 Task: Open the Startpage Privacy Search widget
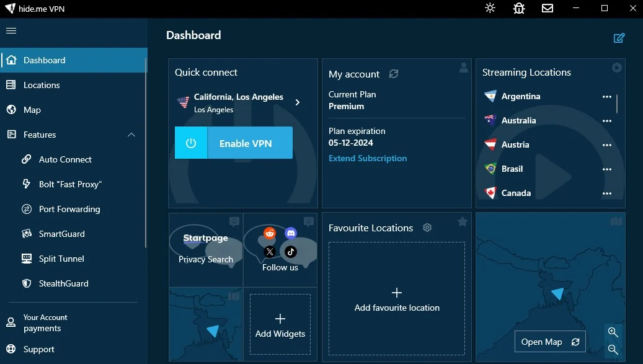(206, 250)
